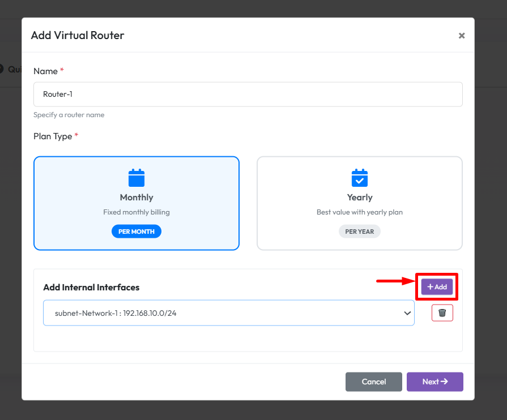Click the partially hidden icon behind the dialog's left edge

2,69
